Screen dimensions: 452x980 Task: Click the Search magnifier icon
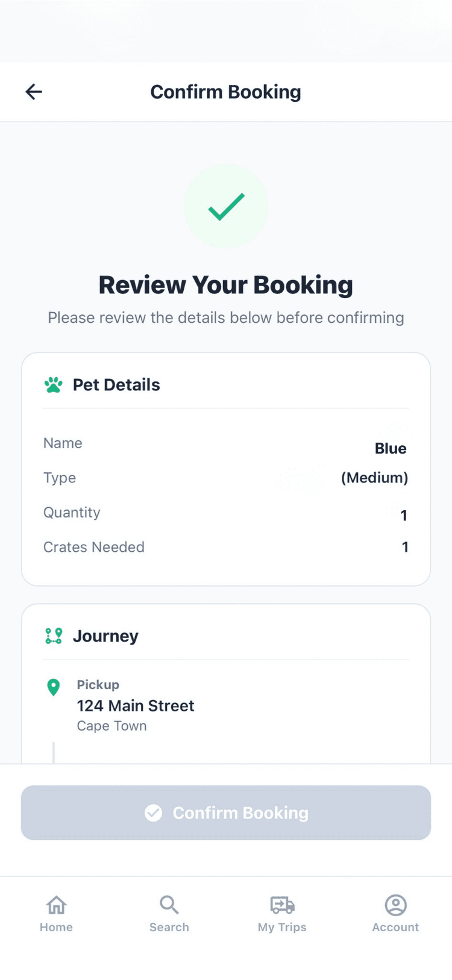[169, 905]
